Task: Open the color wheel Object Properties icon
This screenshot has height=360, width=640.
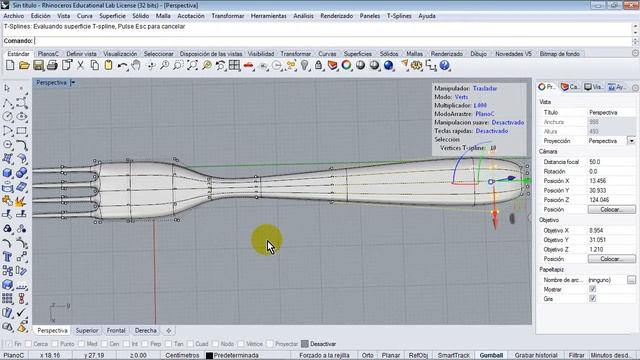Action: tap(347, 65)
